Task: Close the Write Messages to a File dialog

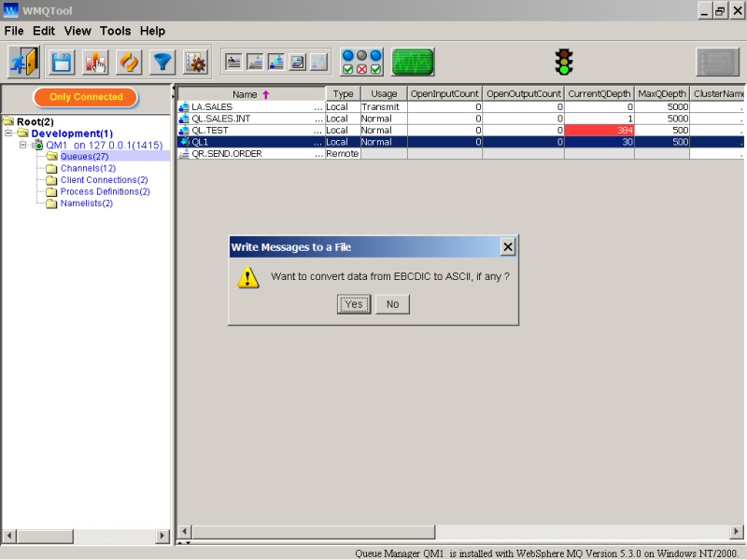Action: [508, 246]
